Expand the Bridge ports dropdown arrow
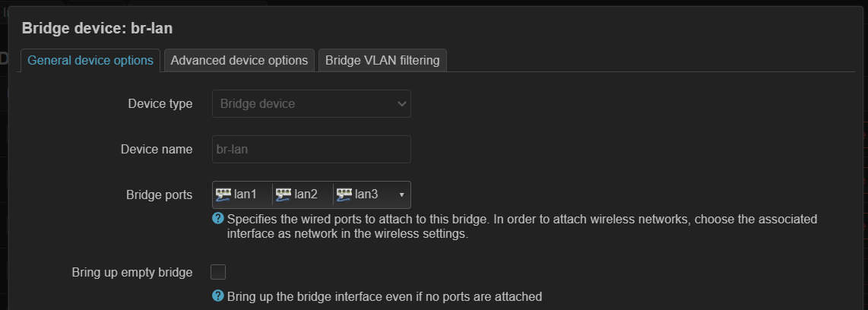This screenshot has height=310, width=868. (401, 195)
